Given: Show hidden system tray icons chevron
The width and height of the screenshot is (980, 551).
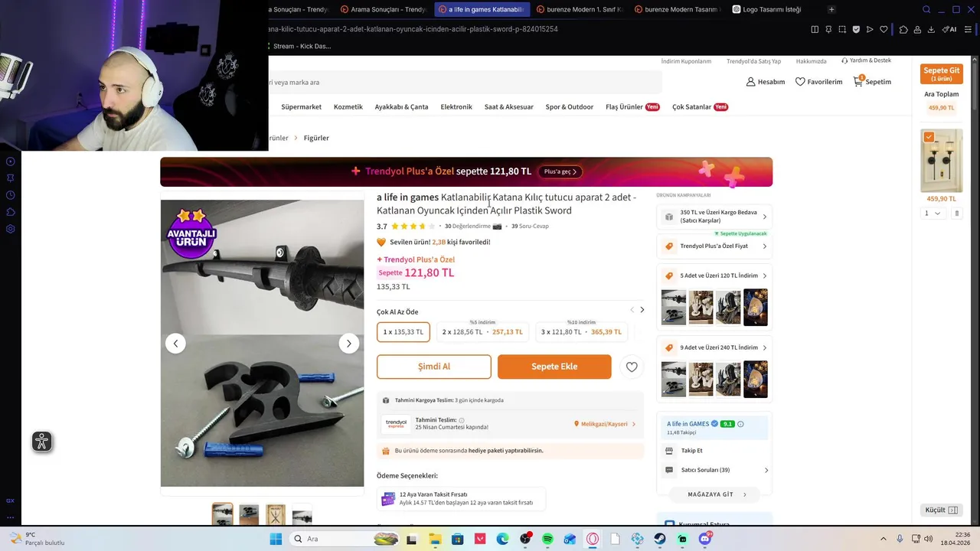Looking at the screenshot, I should pos(883,539).
